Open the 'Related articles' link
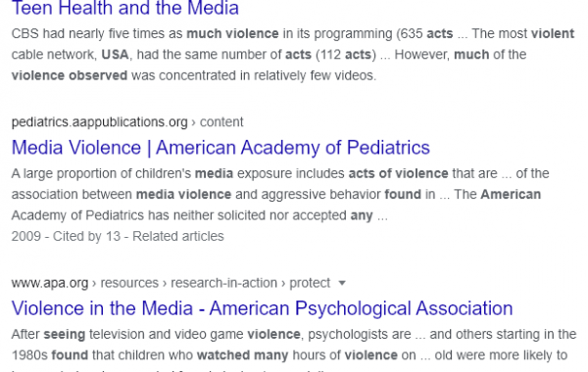 [178, 236]
